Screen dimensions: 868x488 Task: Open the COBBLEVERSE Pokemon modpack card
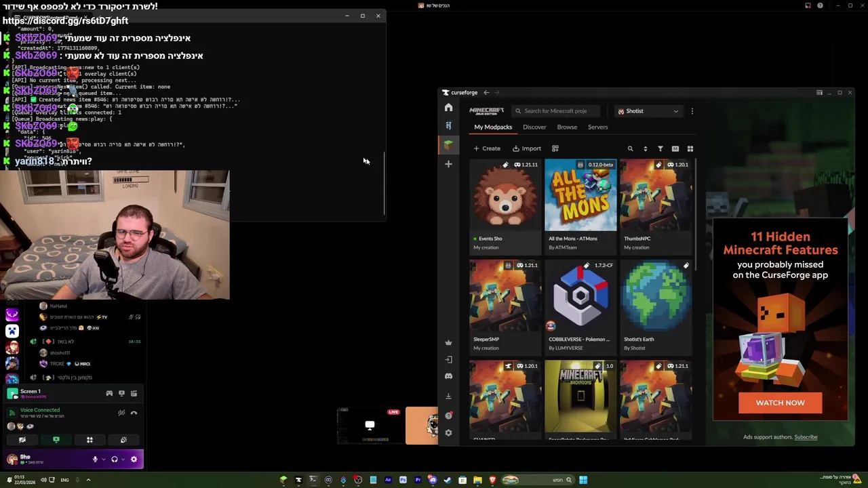point(580,306)
